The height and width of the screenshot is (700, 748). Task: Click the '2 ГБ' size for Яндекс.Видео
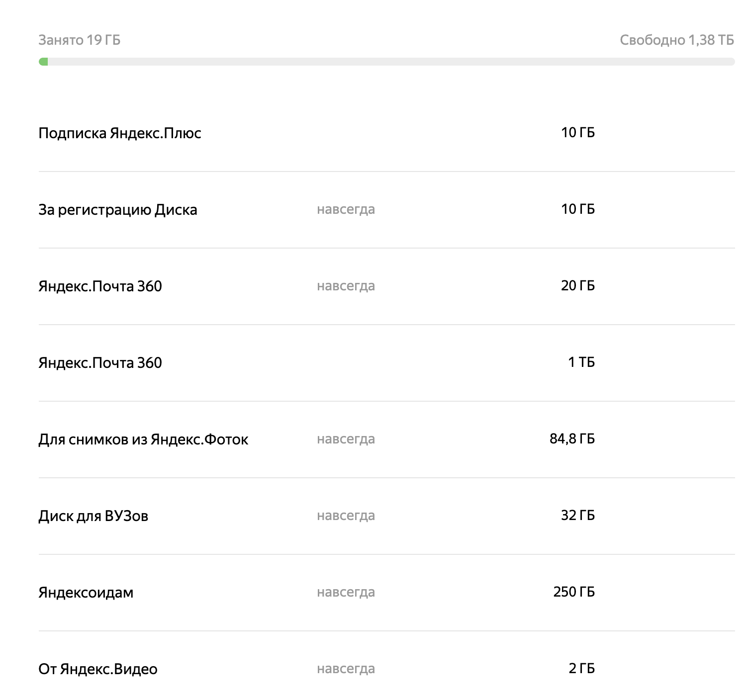[x=581, y=669]
